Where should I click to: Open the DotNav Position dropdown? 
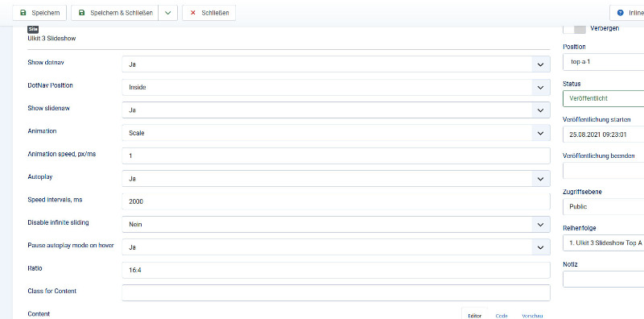(336, 87)
